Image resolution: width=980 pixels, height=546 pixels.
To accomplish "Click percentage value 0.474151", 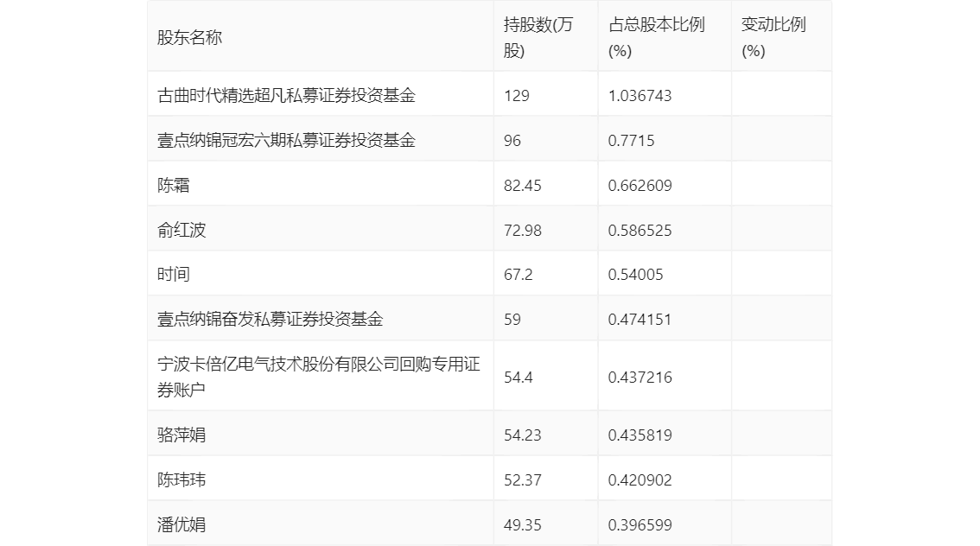I will (640, 320).
